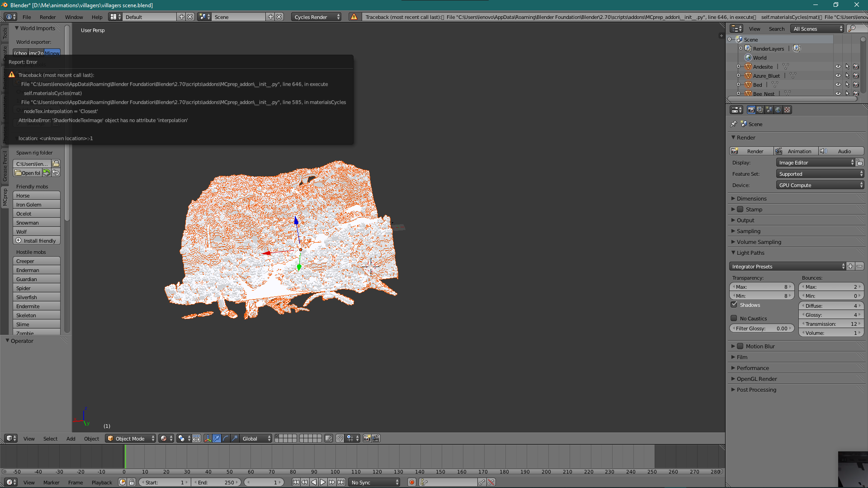Click the OpenGL render image camera icon
The image size is (868, 488).
point(367,438)
